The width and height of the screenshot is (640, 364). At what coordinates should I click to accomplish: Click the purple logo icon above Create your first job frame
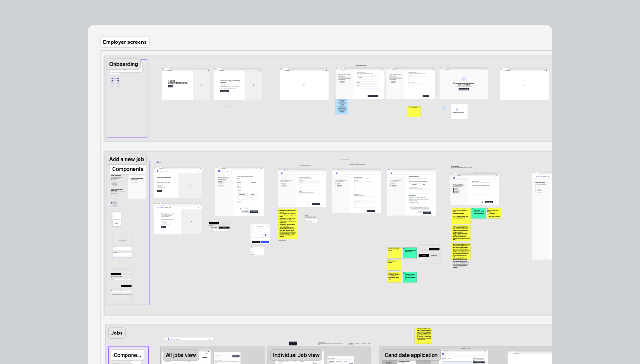coord(157,162)
